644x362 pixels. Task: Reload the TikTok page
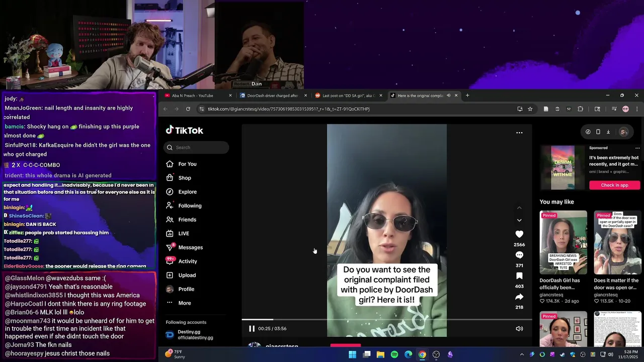click(x=188, y=109)
